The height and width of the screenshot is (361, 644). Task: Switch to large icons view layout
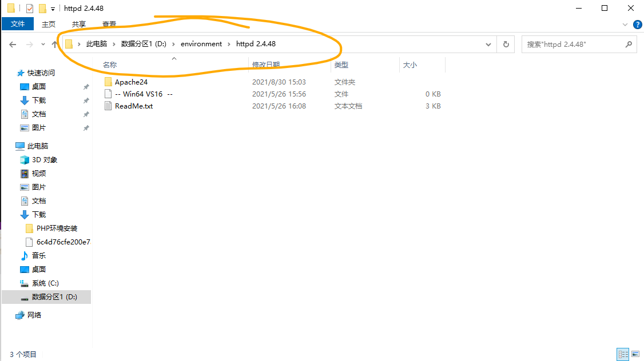pyautogui.click(x=635, y=354)
